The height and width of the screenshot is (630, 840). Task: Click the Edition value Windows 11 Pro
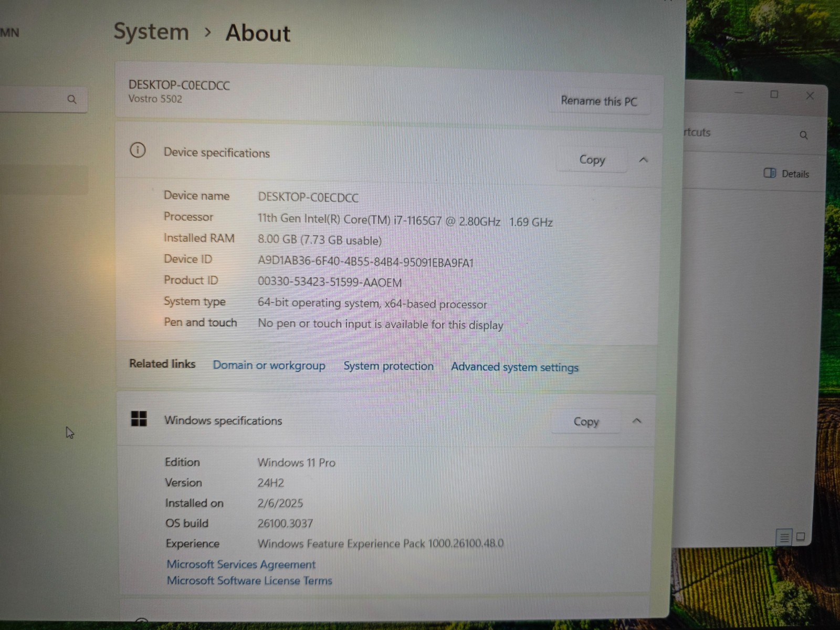296,463
